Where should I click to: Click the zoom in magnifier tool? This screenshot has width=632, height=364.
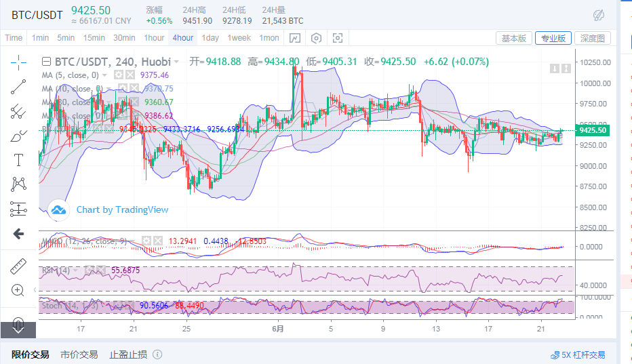click(18, 290)
